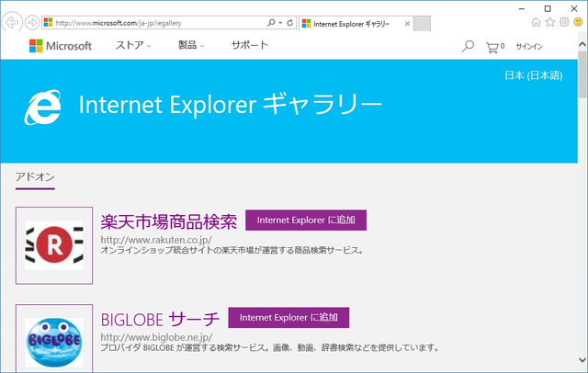
Task: Click the http://www.rakuten.co.jp/ URL text
Action: tap(156, 240)
